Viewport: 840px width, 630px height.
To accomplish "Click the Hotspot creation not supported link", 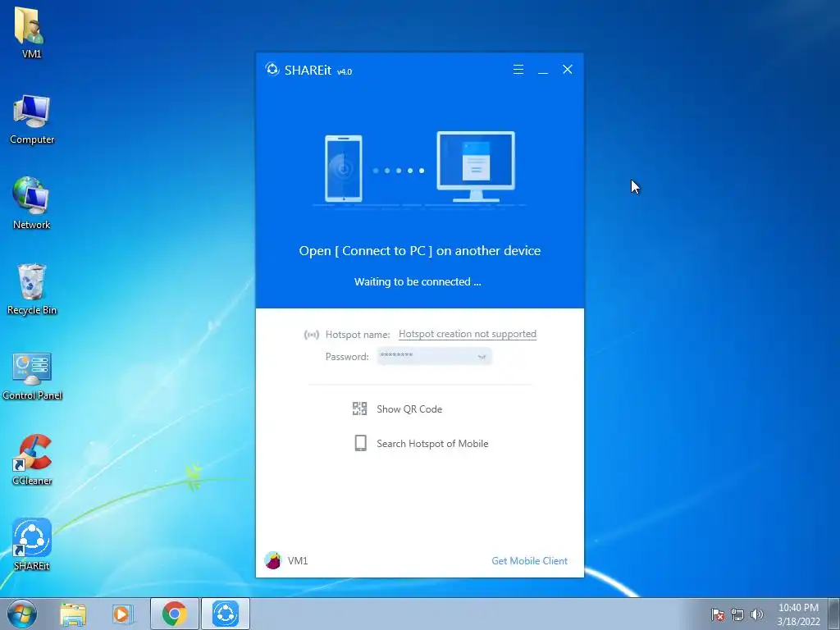I will point(467,334).
